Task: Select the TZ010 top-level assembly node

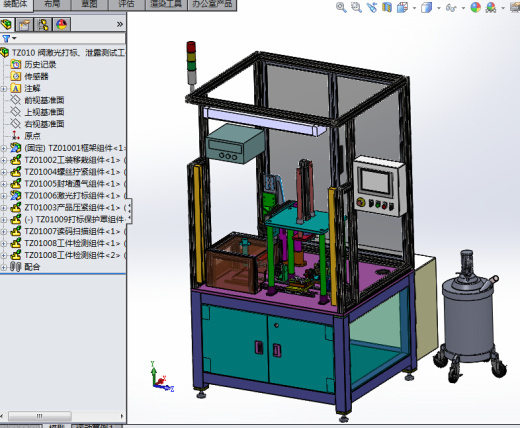Action: (68, 53)
